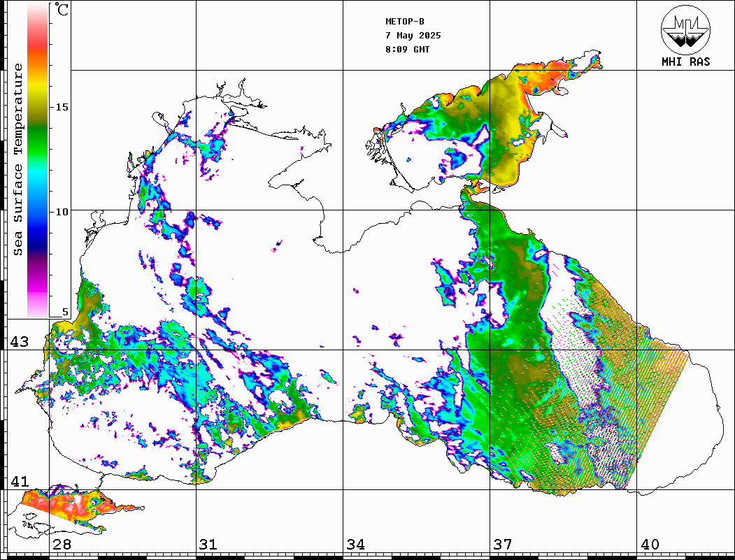
Task: Click the '°C' unit label
Action: pos(62,9)
